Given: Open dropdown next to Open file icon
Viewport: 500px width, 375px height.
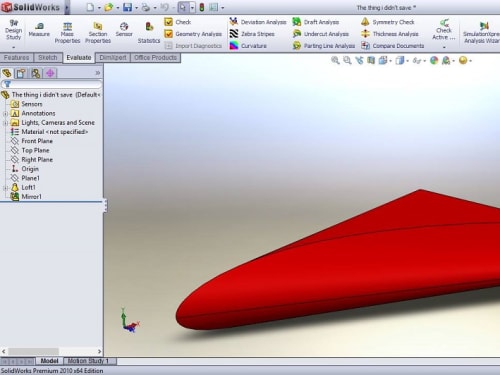Looking at the screenshot, I should (x=118, y=8).
